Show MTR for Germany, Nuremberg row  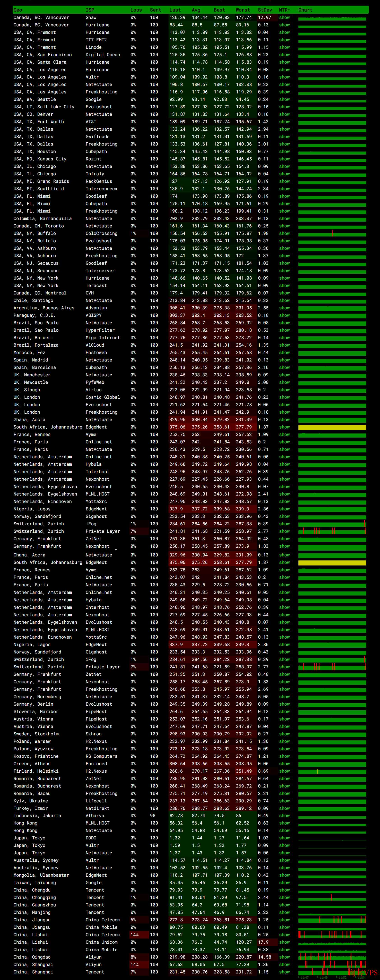[284, 697]
